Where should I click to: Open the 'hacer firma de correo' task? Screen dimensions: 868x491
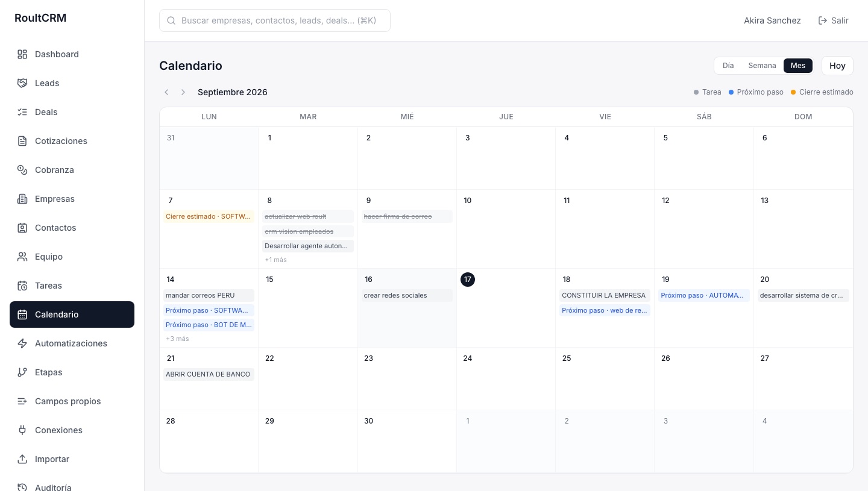[x=407, y=216]
